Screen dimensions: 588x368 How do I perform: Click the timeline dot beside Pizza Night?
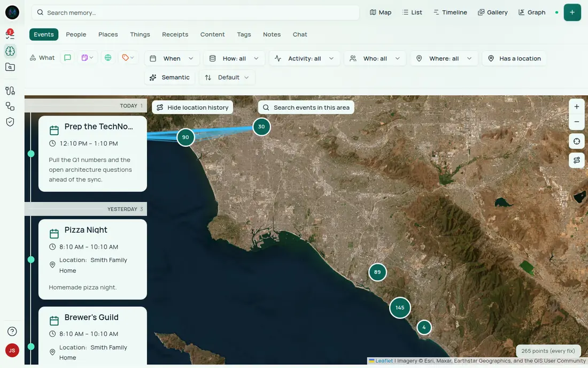tap(31, 259)
